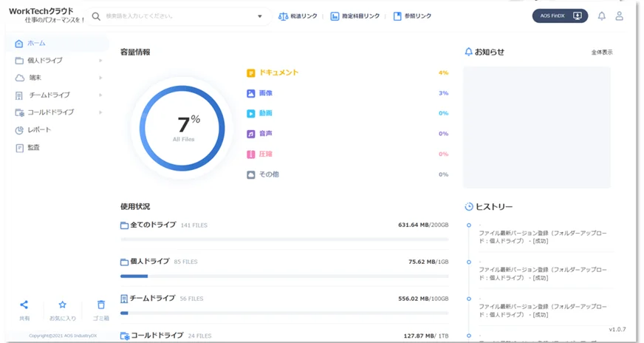Click the v1.0.7 version label
The width and height of the screenshot is (644, 343).
point(617,330)
